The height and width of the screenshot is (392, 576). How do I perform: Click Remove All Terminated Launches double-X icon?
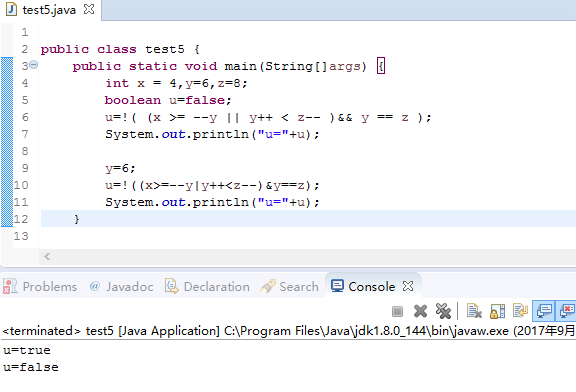pyautogui.click(x=443, y=311)
